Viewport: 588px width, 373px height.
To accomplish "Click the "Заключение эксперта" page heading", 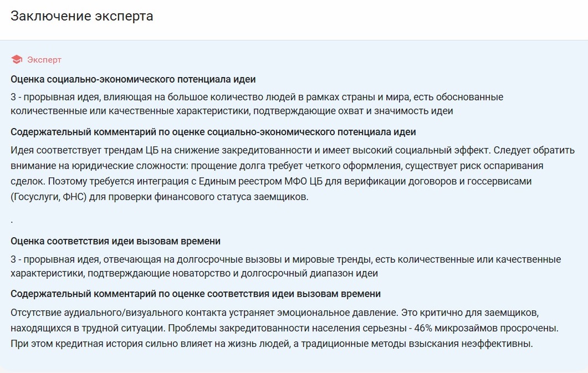I will (x=82, y=16).
